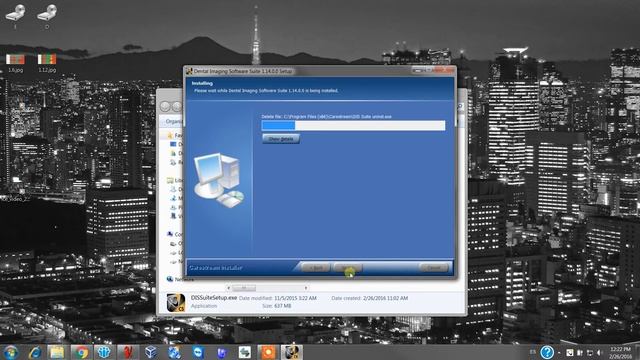Select Favorites in Explorer navigation pane
Screen dimensions: 640x360
(x=175, y=135)
